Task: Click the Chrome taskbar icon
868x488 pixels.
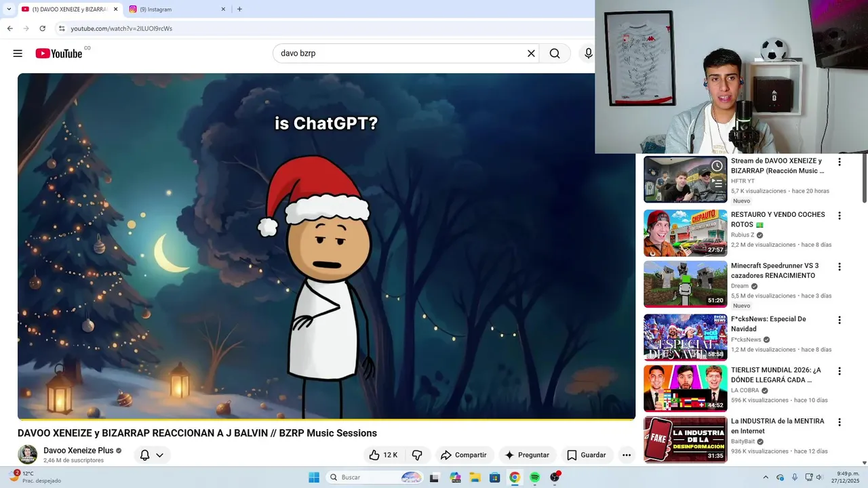Action: (515, 477)
